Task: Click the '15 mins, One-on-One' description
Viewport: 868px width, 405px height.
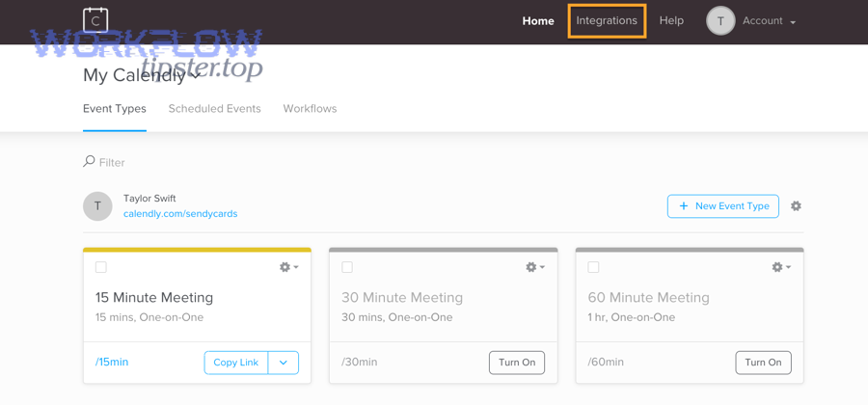Action: tap(149, 317)
